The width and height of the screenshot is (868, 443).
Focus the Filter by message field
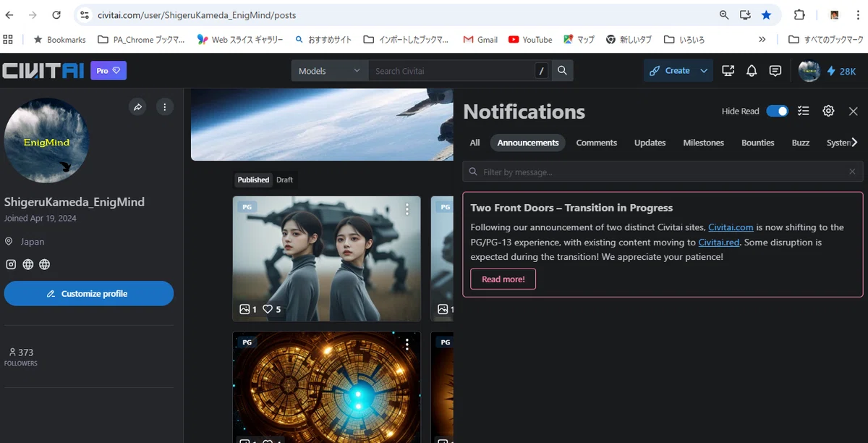tap(663, 172)
